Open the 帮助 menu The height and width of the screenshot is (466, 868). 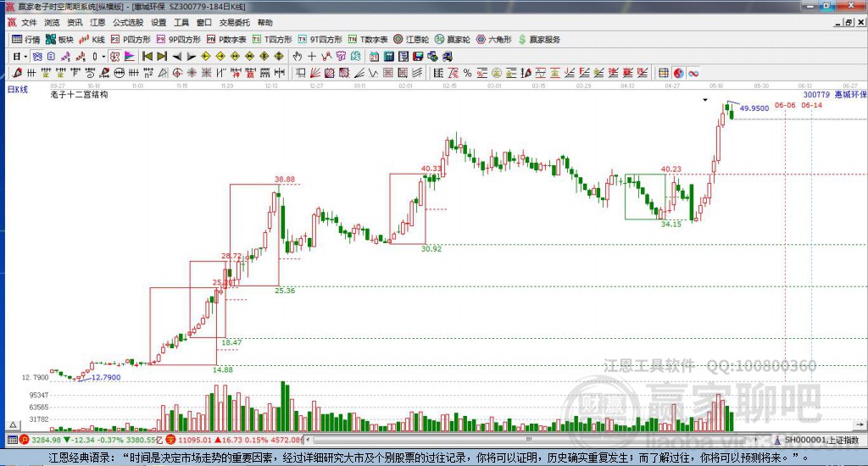click(x=265, y=23)
